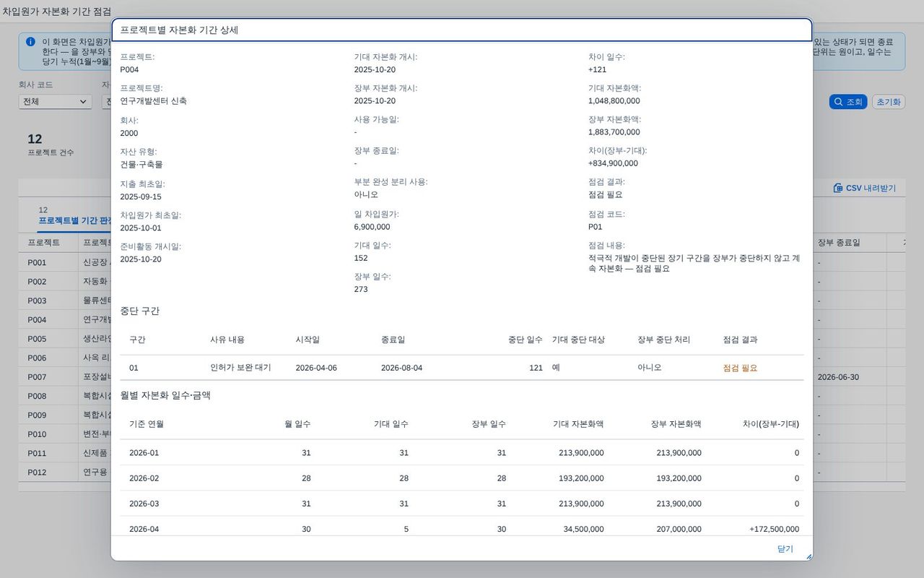This screenshot has width=924, height=578.
Task: Click the 2026-03 row in monthly table
Action: 462,504
